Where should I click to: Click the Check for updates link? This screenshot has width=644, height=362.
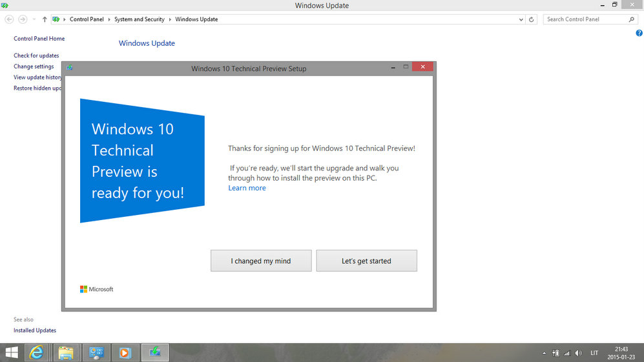(36, 55)
